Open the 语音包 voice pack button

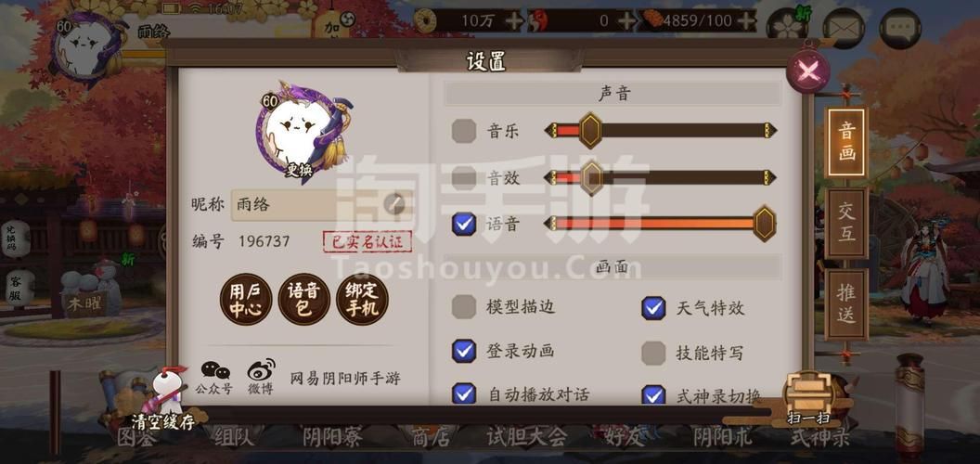point(303,300)
